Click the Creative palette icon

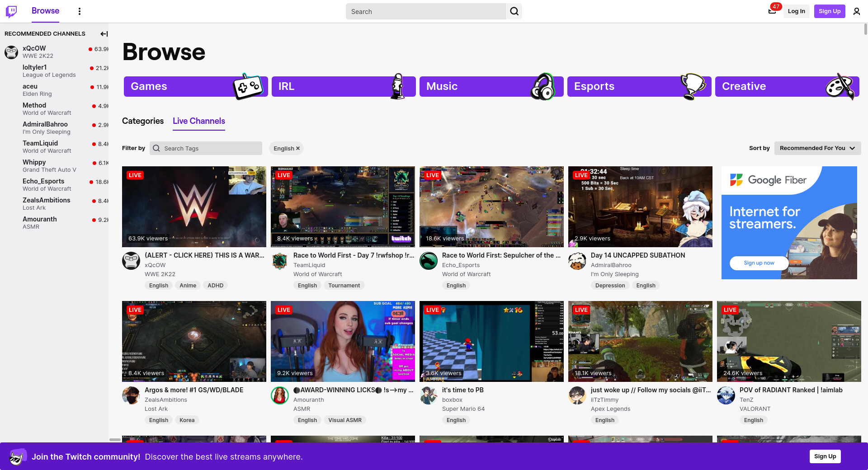pyautogui.click(x=840, y=86)
